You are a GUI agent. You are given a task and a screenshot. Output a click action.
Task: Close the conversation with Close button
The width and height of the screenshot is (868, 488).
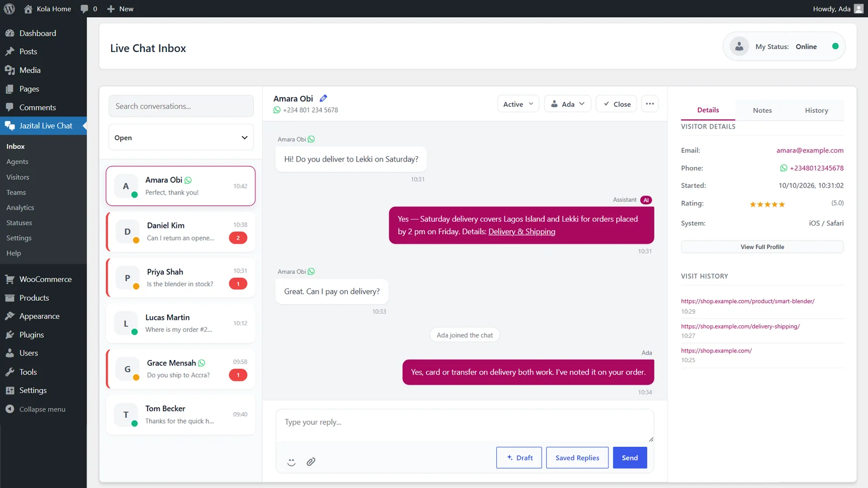pyautogui.click(x=617, y=104)
